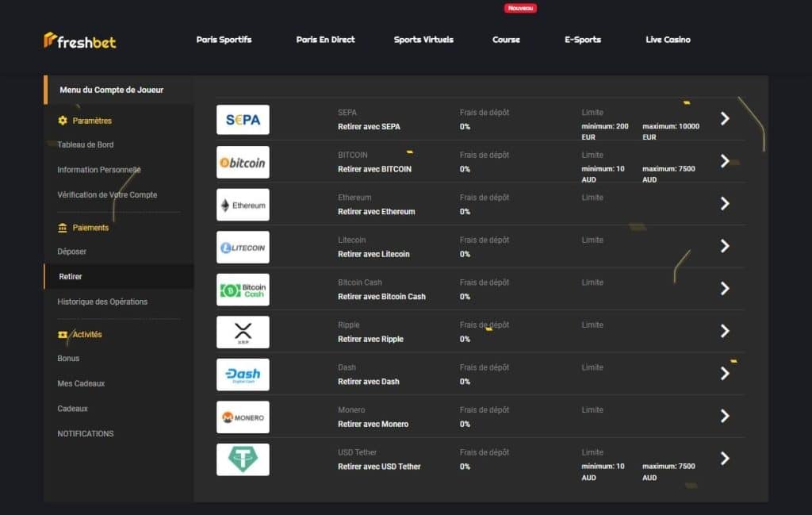
Task: Click the Paiements bank icon
Action: pyautogui.click(x=63, y=228)
